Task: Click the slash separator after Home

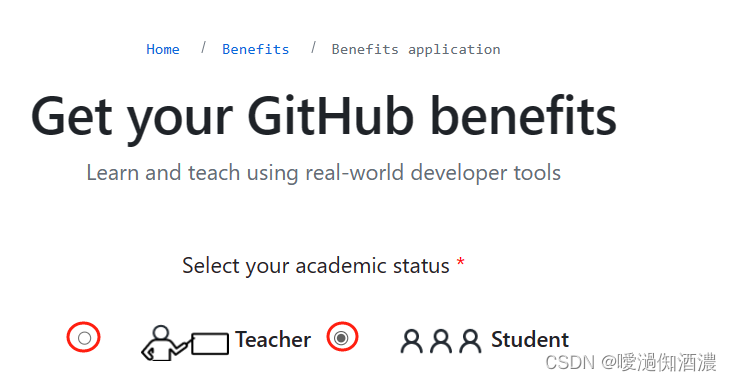Action: (x=203, y=47)
